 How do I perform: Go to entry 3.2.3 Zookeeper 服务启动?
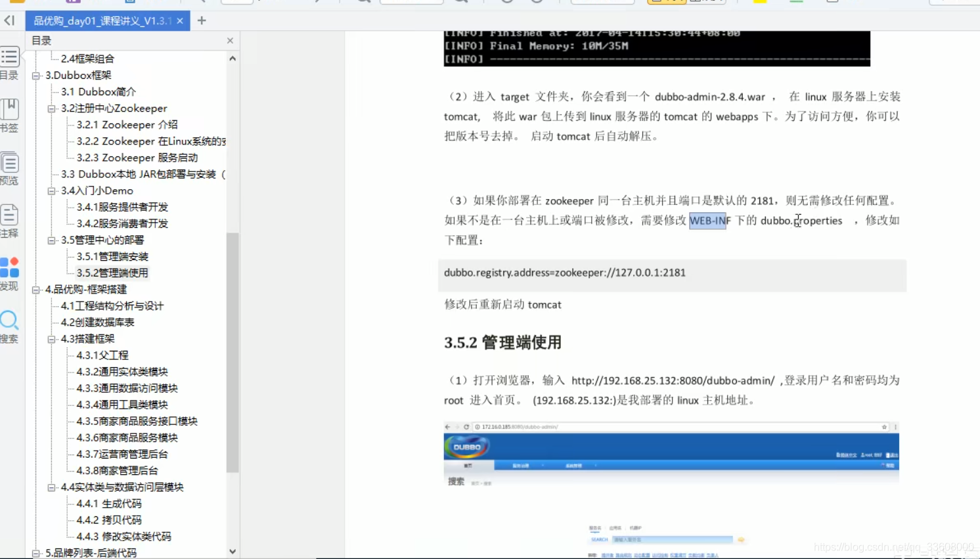point(137,158)
